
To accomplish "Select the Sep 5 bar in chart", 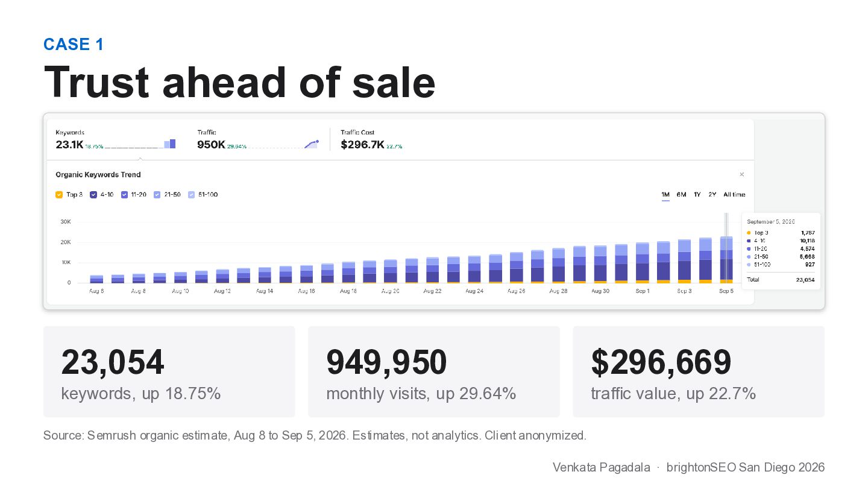I will (726, 260).
